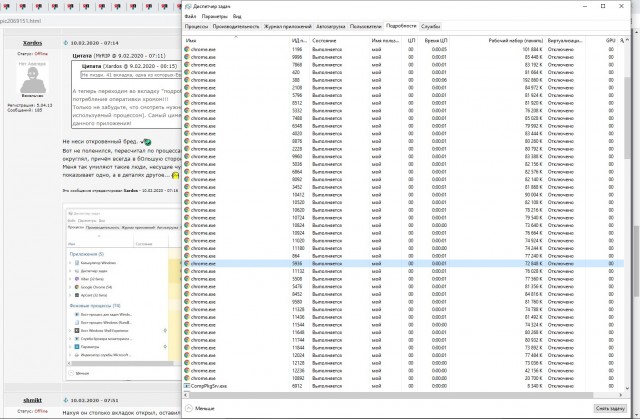The width and height of the screenshot is (640, 419).
Task: Click the vertical scrollbar down arrow
Action: 627,388
